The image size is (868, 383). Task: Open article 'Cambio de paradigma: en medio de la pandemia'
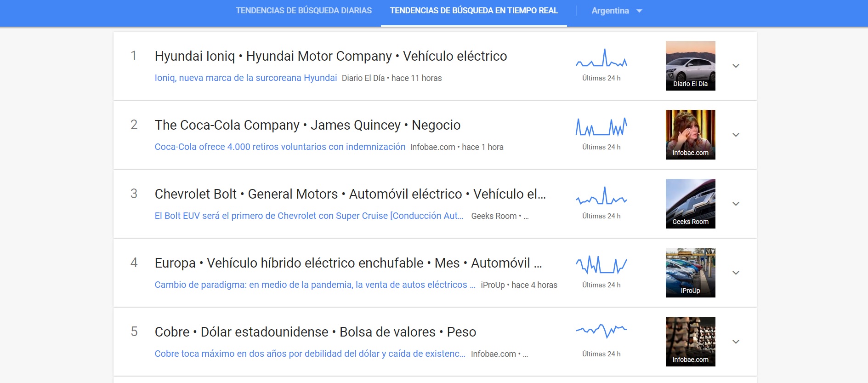click(315, 285)
